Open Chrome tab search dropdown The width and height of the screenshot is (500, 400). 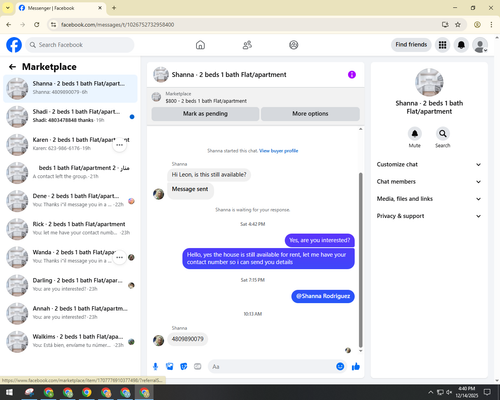(8, 8)
